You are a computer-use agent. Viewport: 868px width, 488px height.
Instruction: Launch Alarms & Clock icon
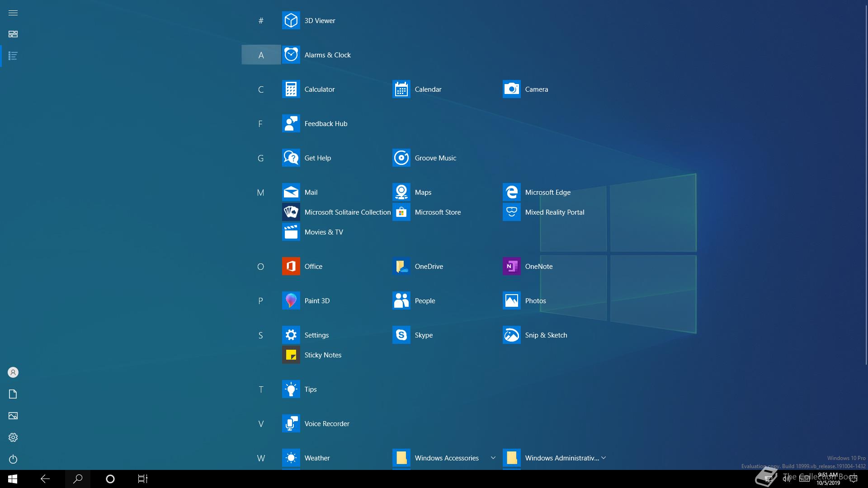pyautogui.click(x=291, y=55)
